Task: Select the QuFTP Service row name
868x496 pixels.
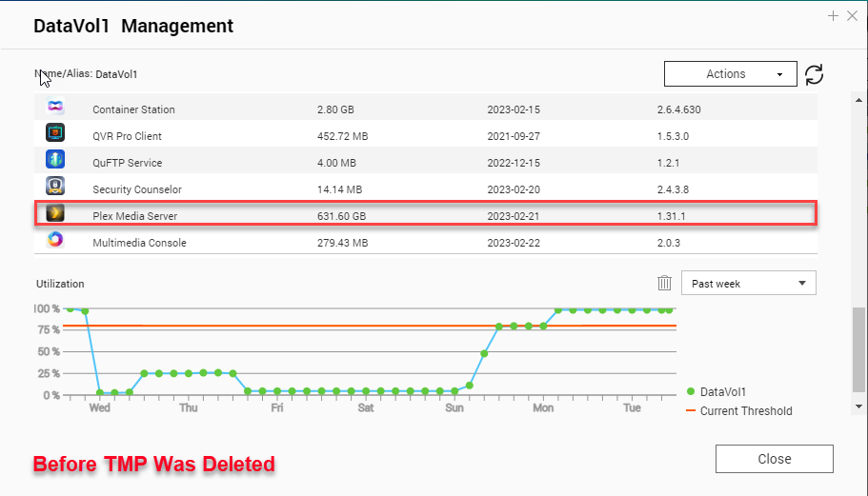Action: [x=128, y=163]
